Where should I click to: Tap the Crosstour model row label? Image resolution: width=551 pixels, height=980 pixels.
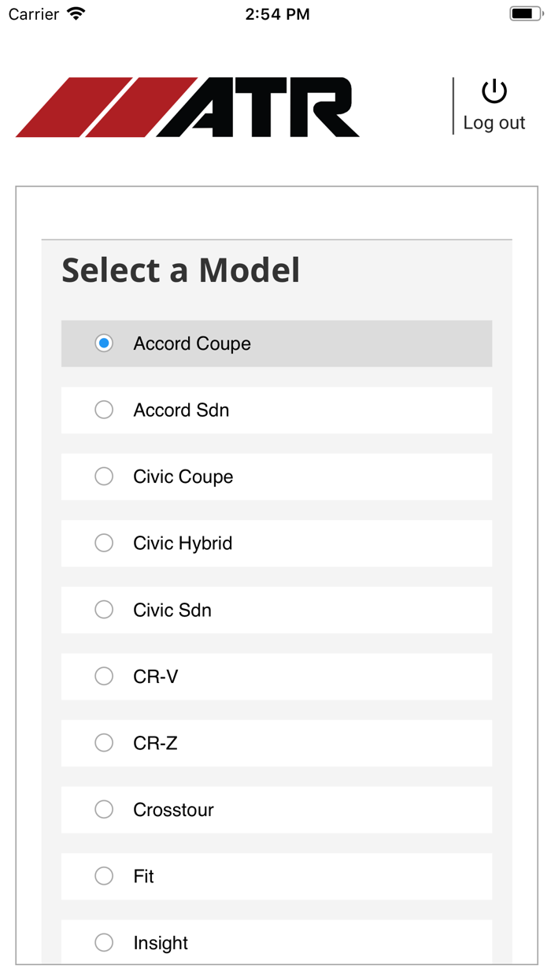tap(174, 810)
